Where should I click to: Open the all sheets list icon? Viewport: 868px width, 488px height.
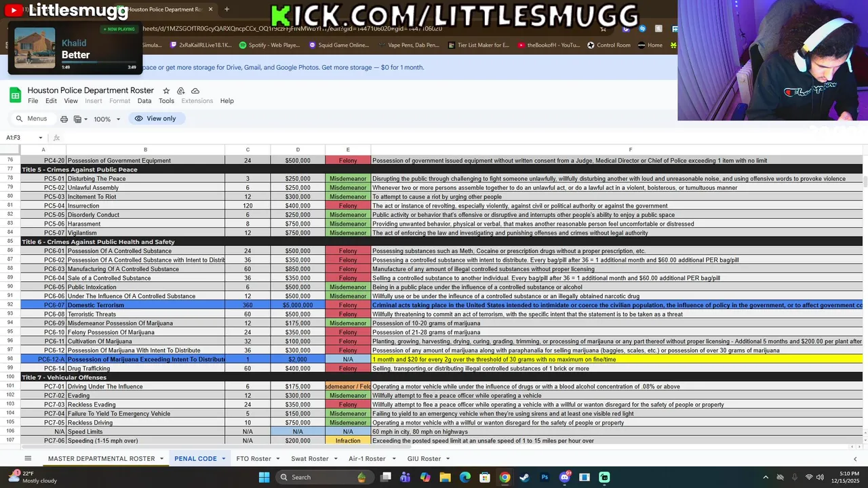pos(28,459)
